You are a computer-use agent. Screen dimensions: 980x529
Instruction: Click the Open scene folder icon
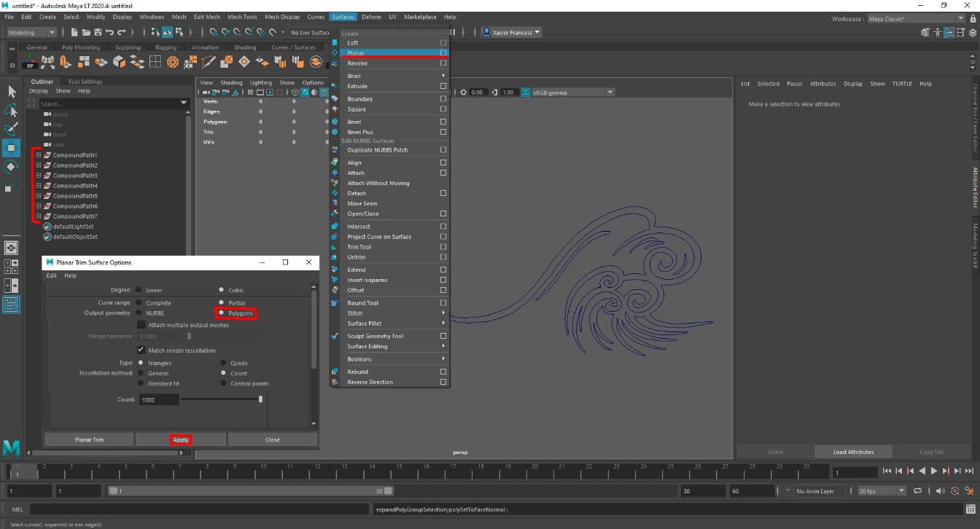pyautogui.click(x=87, y=32)
